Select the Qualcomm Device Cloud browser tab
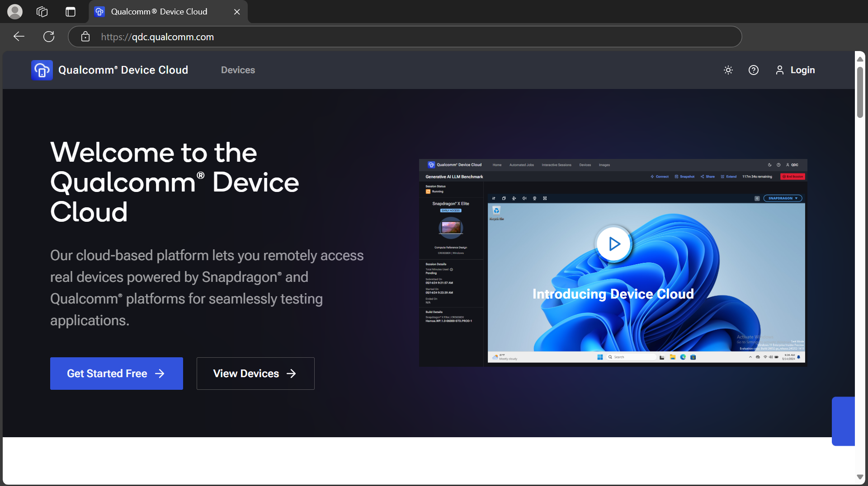Viewport: 868px width, 486px height. tap(168, 12)
